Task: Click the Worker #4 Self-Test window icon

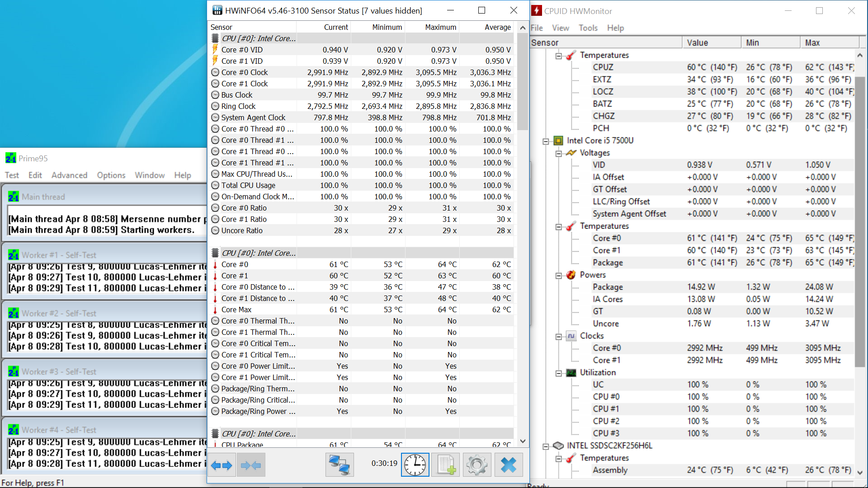Action: click(14, 430)
